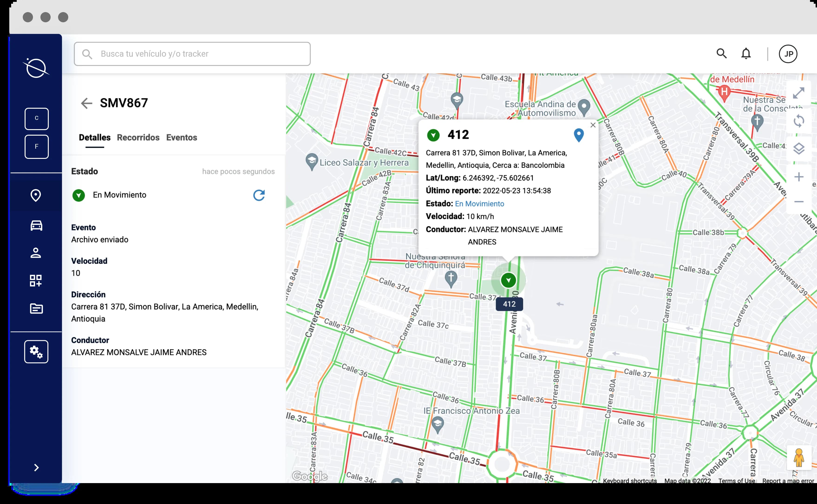Refresh the vehicle status

259,195
